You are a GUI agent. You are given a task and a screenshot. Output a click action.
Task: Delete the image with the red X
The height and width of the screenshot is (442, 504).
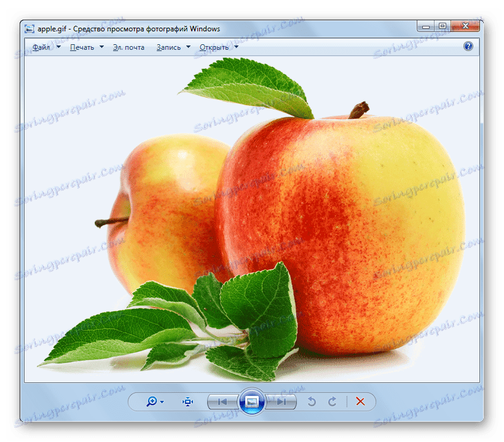(360, 401)
